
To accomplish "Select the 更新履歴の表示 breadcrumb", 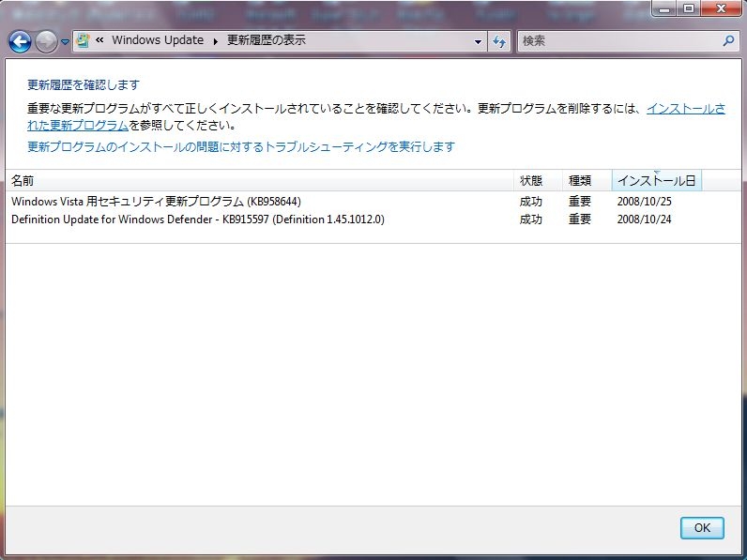I will pyautogui.click(x=267, y=40).
